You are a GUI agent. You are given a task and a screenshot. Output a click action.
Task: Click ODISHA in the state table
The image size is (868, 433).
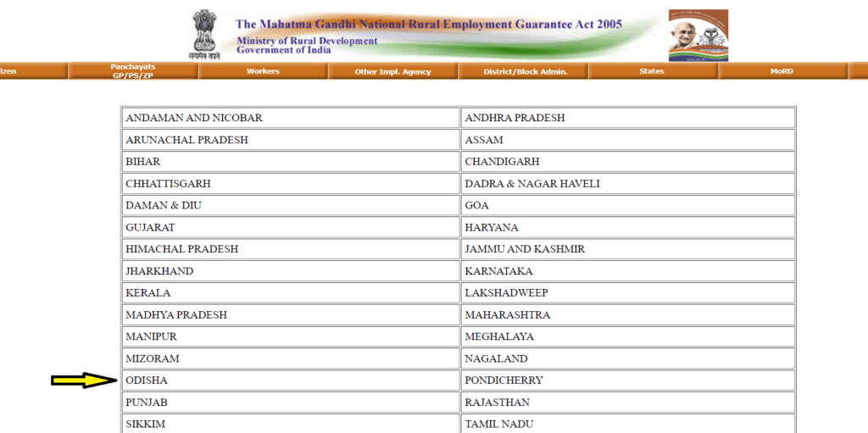pyautogui.click(x=146, y=380)
